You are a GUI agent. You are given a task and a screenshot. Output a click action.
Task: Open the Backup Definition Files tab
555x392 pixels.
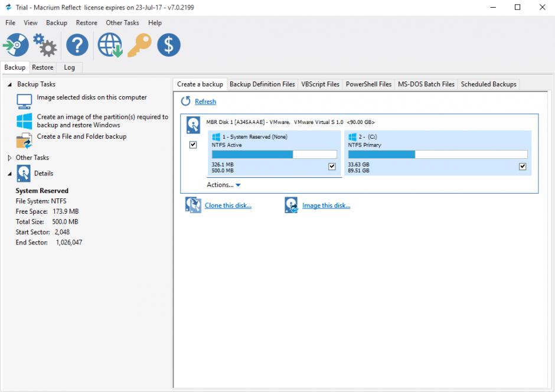262,84
